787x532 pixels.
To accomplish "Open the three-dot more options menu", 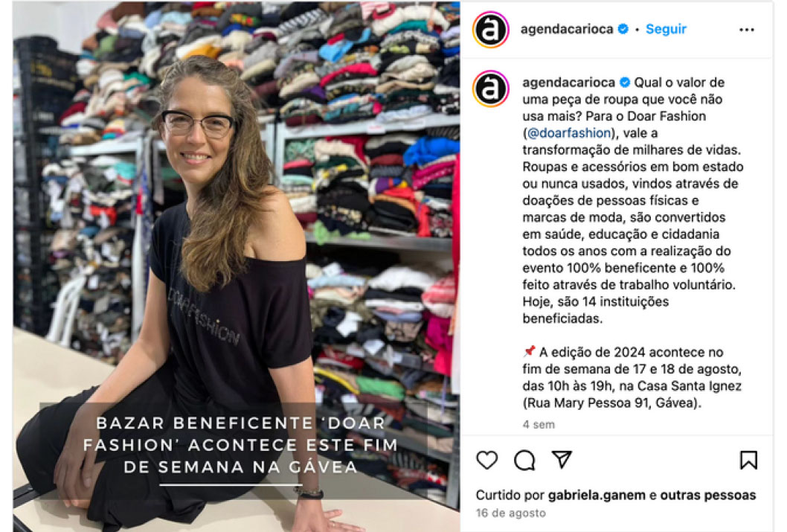I will coord(746,30).
